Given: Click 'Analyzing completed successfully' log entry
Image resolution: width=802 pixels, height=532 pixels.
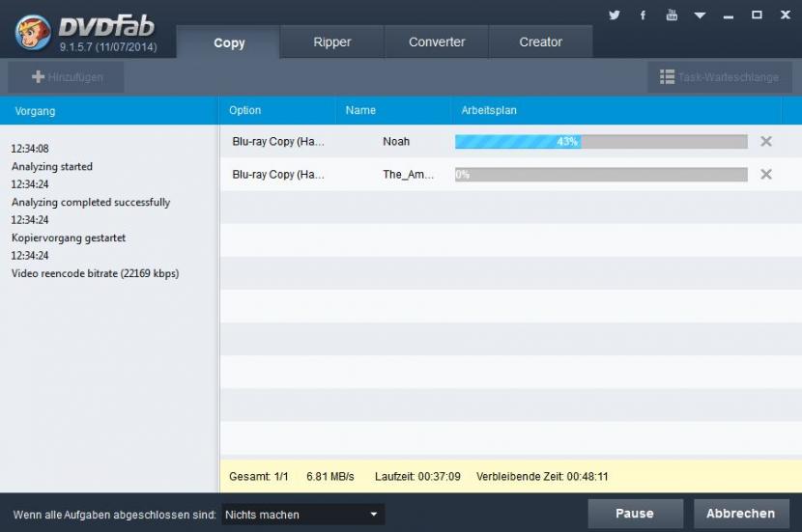Looking at the screenshot, I should [91, 203].
